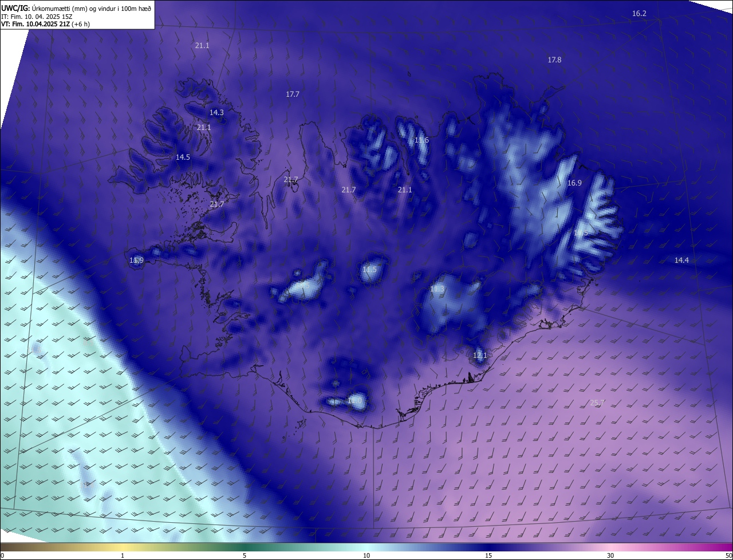Viewport: 733px width, 560px height.
Task: Click the 11.6 value on the map
Action: tap(421, 140)
